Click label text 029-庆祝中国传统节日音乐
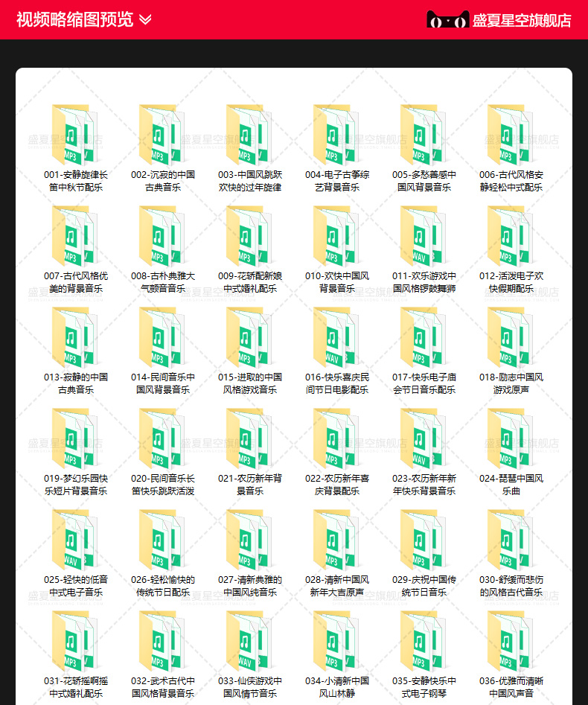 (424, 585)
